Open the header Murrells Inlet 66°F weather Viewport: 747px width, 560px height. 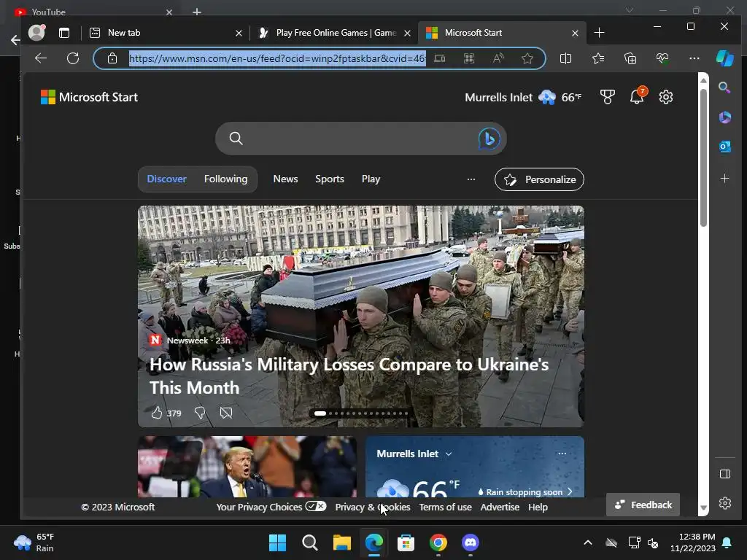click(523, 97)
